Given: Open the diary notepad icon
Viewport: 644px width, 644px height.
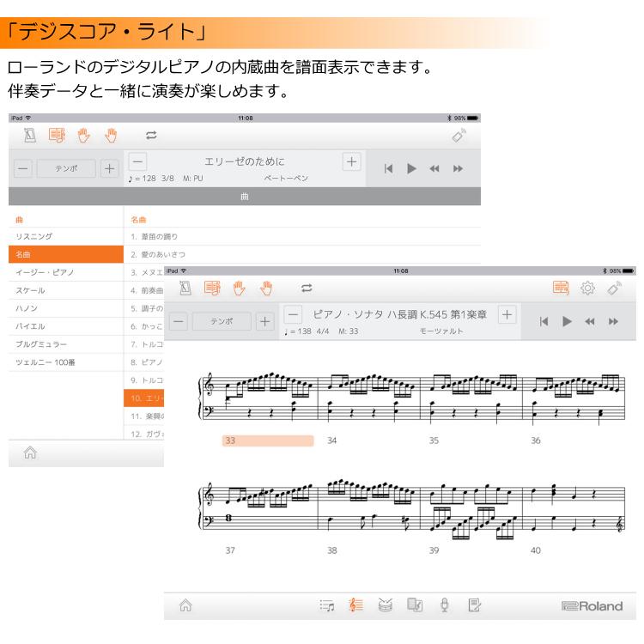Looking at the screenshot, I should (x=474, y=605).
